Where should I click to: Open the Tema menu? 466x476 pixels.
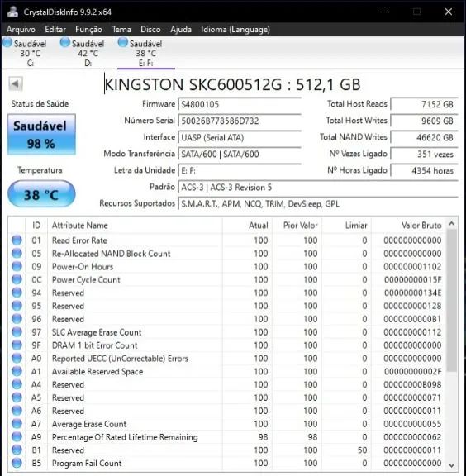tap(121, 30)
